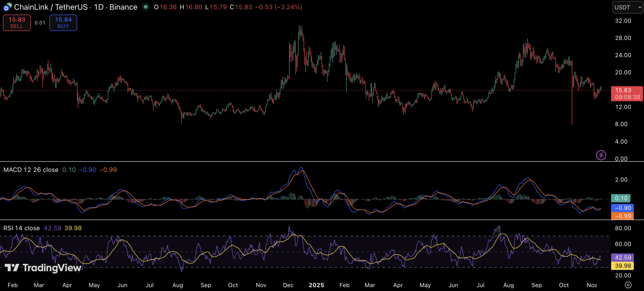
Task: Click the 0.01 spread value between buttons
Action: [40, 23]
